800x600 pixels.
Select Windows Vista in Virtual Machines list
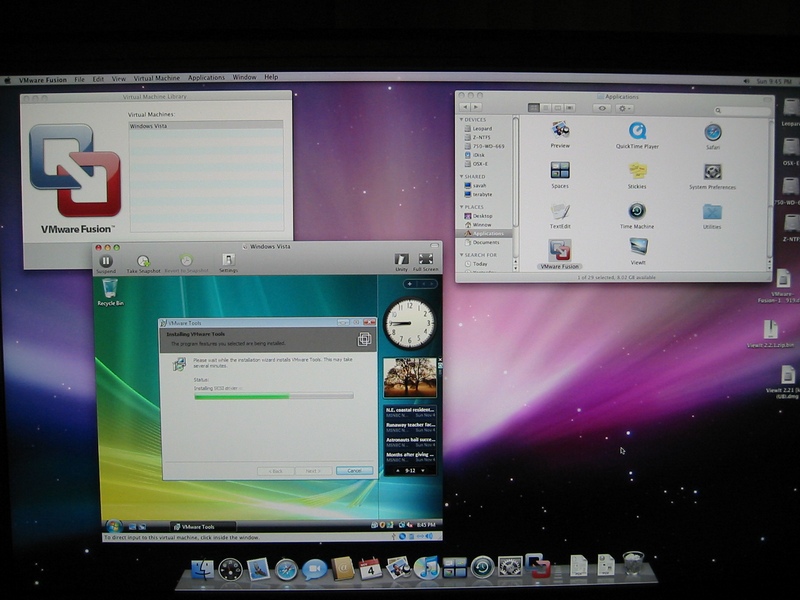pyautogui.click(x=206, y=126)
